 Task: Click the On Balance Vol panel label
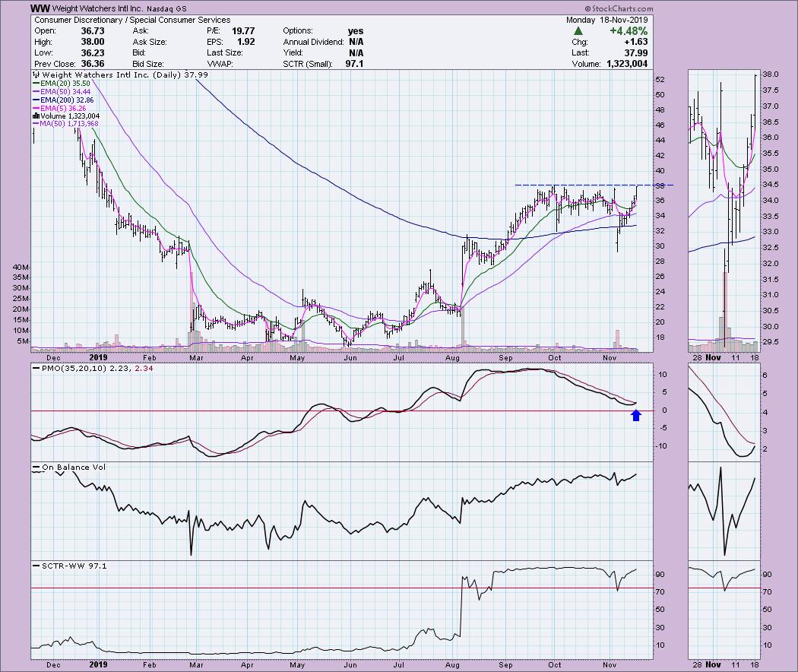pyautogui.click(x=69, y=467)
